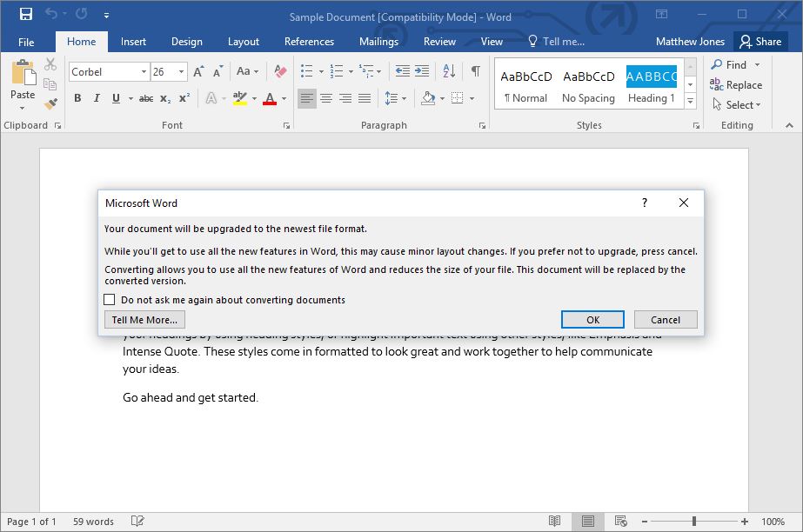
Task: Expand the multilevel list dropdown
Action: tap(379, 71)
